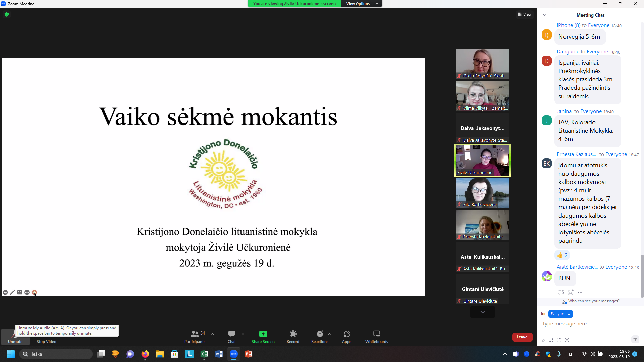Show hidden system tray icons
Screen dimensions: 644x362
(x=505, y=354)
